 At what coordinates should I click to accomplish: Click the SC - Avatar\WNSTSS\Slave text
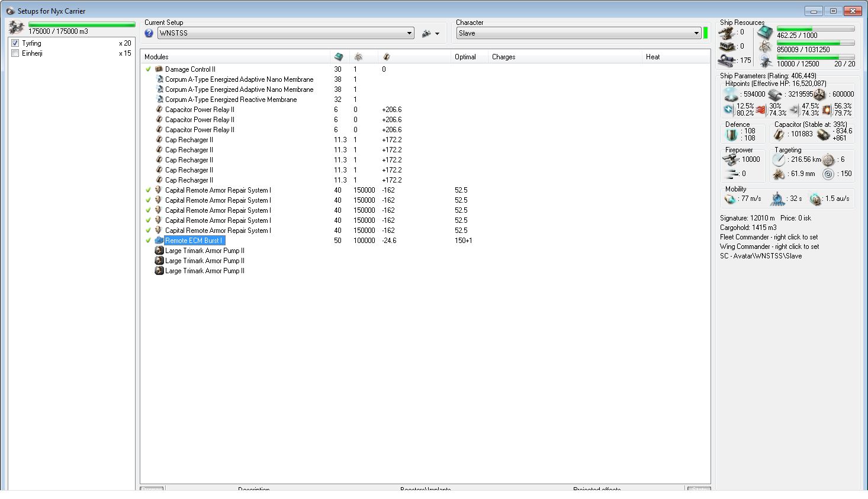[761, 256]
